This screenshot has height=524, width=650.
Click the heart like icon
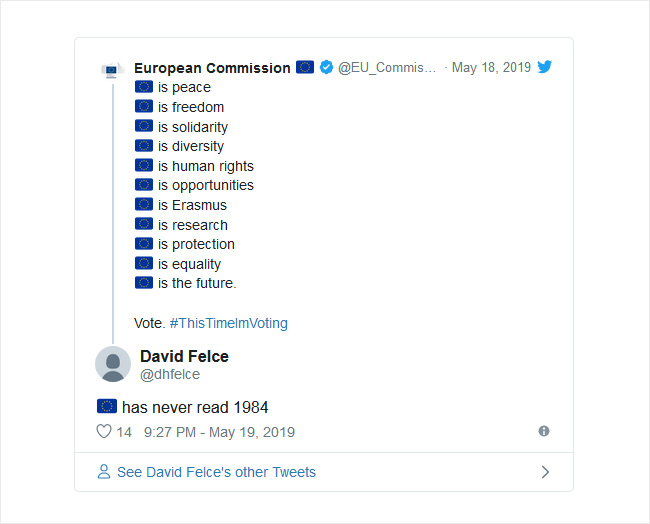click(x=104, y=431)
